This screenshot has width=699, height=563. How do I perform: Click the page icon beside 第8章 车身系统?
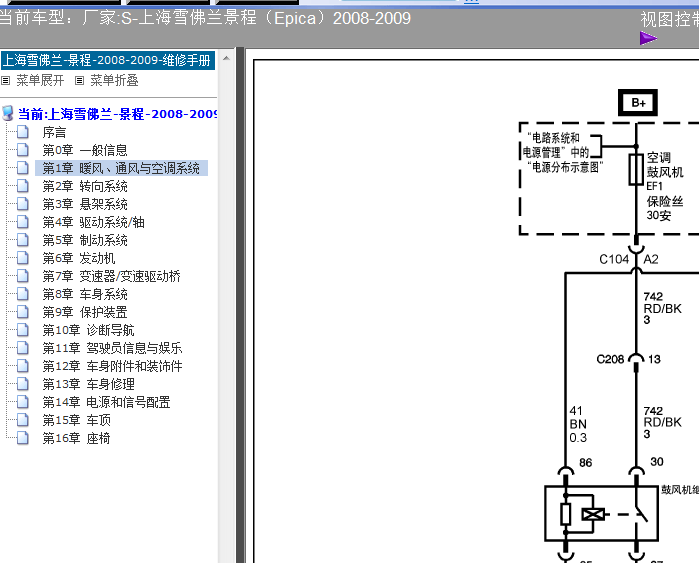(x=23, y=294)
